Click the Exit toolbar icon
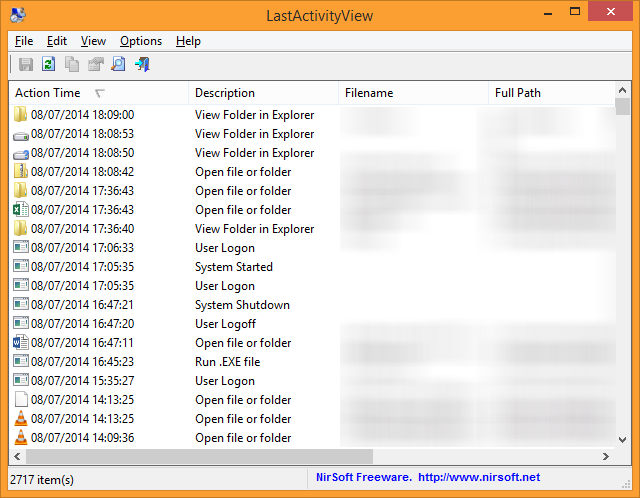The height and width of the screenshot is (498, 640). 142,64
